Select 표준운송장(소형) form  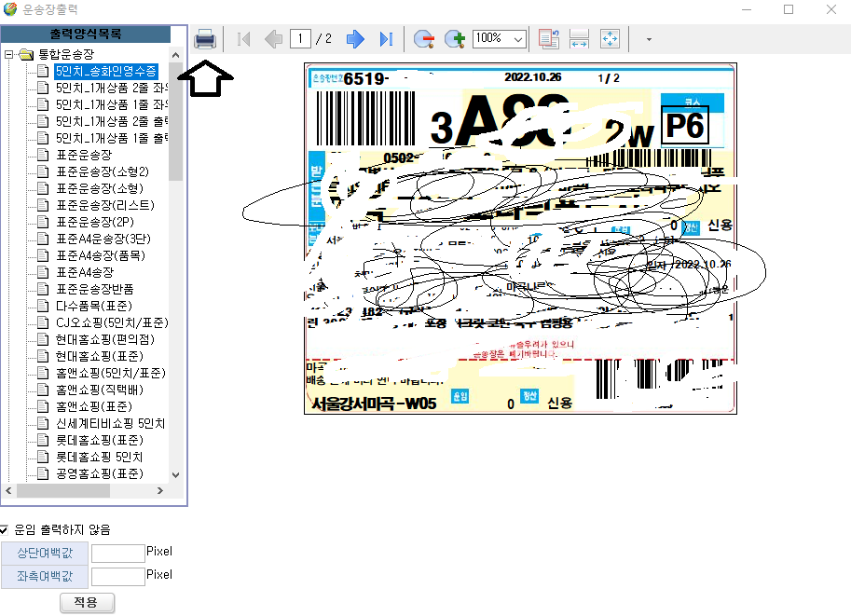(x=100, y=189)
